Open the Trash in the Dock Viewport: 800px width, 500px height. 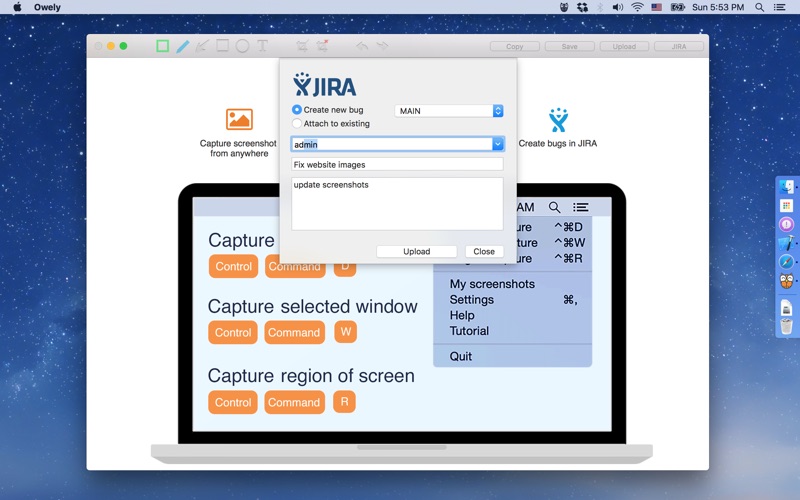786,326
